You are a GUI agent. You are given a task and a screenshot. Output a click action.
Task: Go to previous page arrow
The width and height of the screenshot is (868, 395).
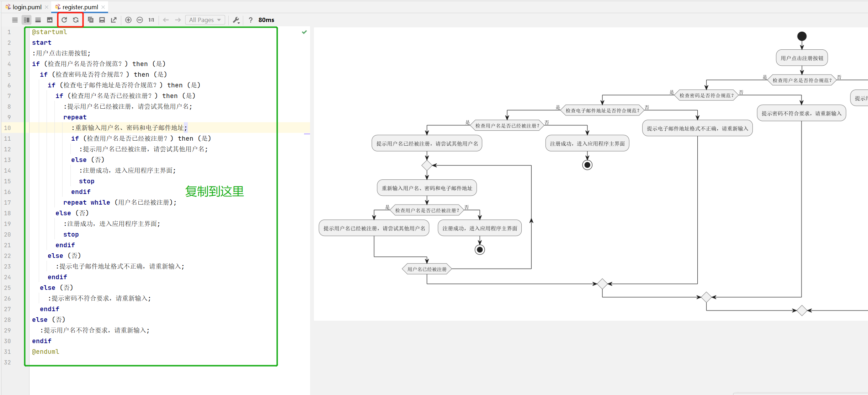click(x=166, y=20)
